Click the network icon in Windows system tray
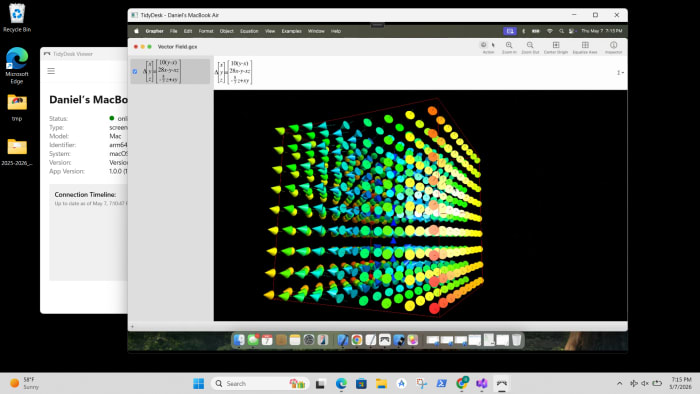700x394 pixels. coord(633,383)
